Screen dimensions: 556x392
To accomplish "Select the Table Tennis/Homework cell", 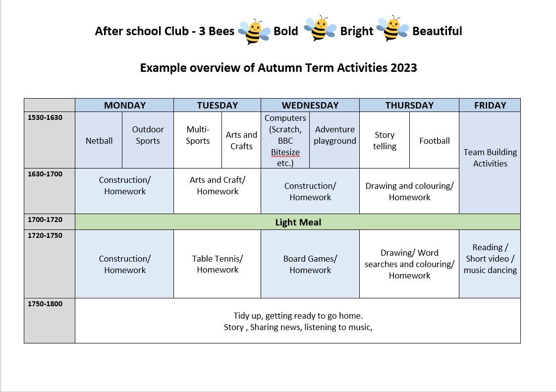I will coord(218,264).
